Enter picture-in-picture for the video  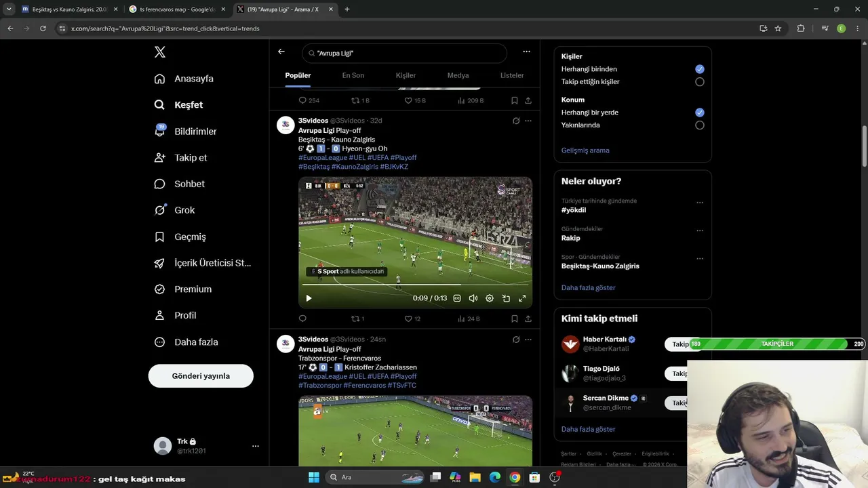(506, 298)
